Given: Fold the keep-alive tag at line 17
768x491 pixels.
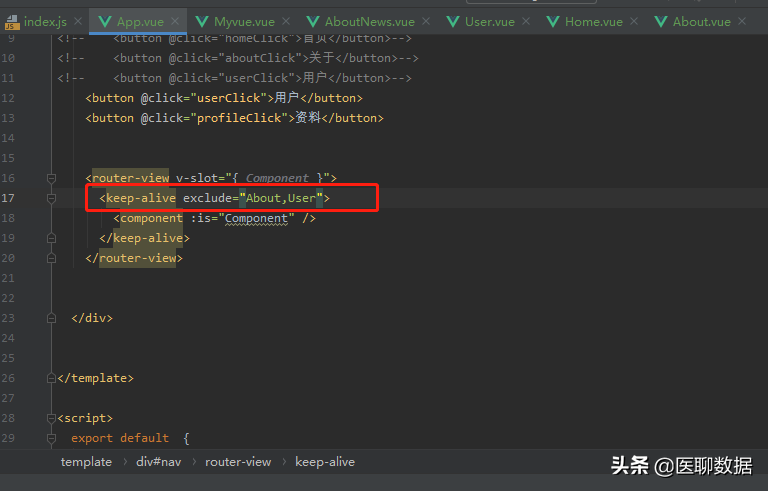Looking at the screenshot, I should coord(51,198).
